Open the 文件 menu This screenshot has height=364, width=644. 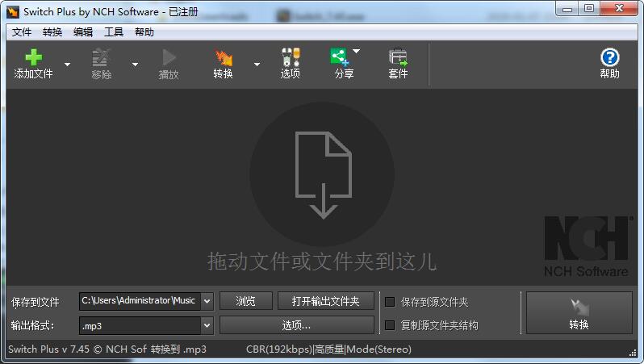click(x=22, y=32)
